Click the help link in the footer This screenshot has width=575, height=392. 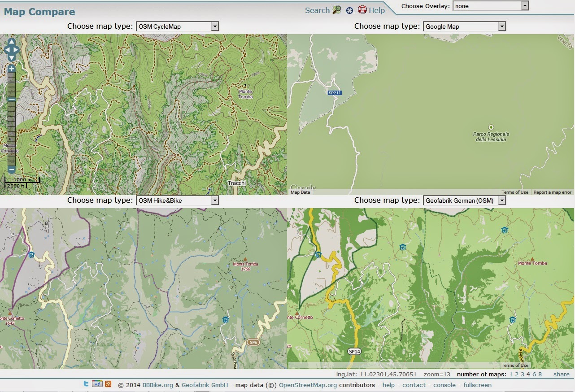pyautogui.click(x=388, y=385)
